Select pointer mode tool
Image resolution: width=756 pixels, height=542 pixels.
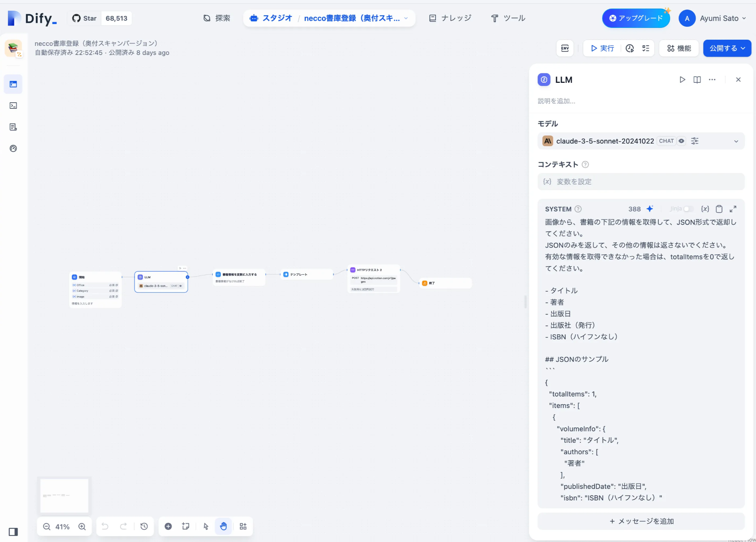(x=206, y=527)
